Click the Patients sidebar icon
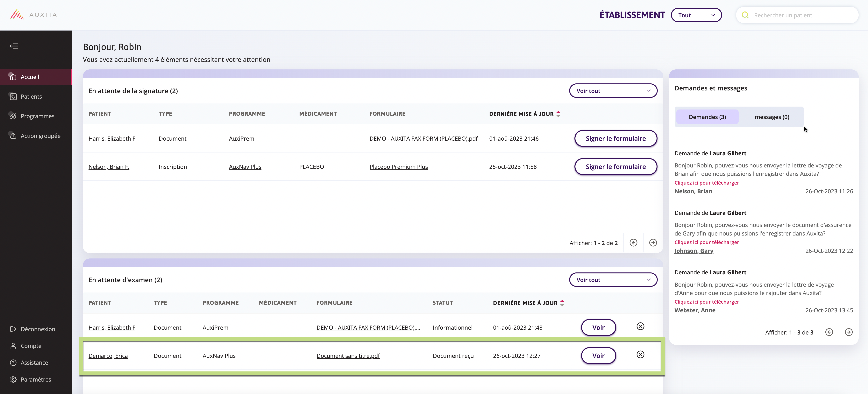This screenshot has width=868, height=394. [x=13, y=97]
